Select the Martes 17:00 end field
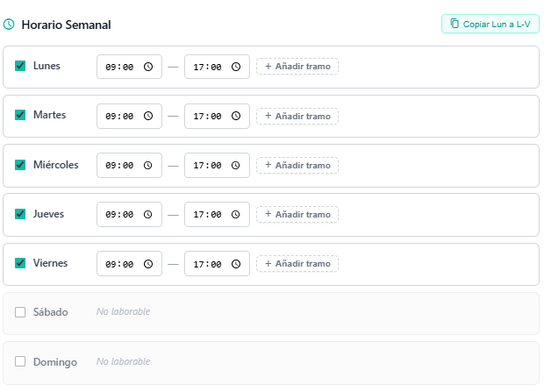Screen dimensions: 551x392 click(217, 116)
